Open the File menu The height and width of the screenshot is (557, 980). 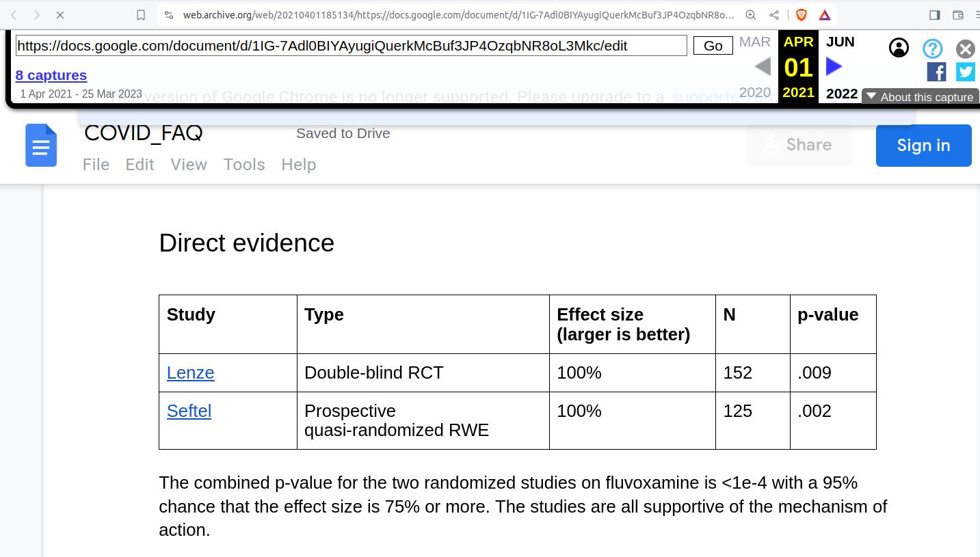tap(96, 165)
